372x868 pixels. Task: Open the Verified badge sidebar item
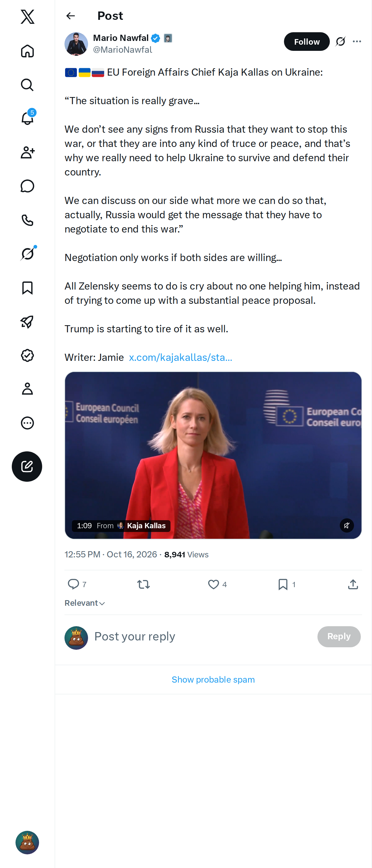point(27,355)
